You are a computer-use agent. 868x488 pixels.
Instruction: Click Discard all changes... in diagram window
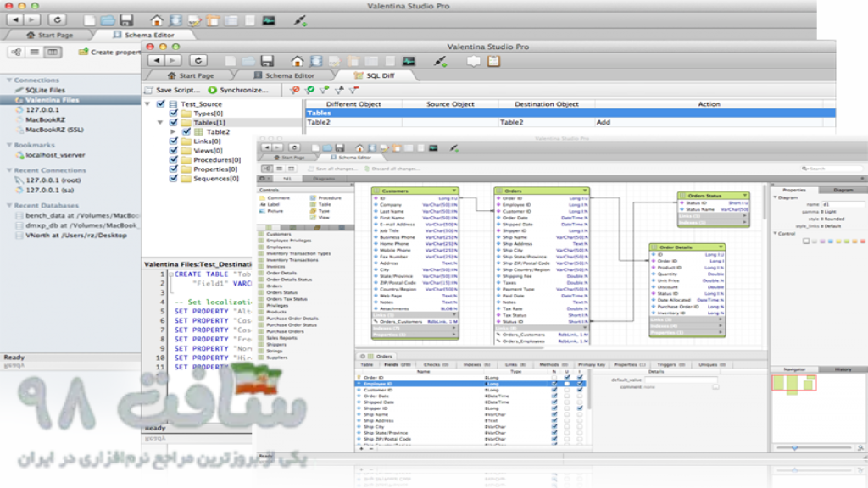392,169
